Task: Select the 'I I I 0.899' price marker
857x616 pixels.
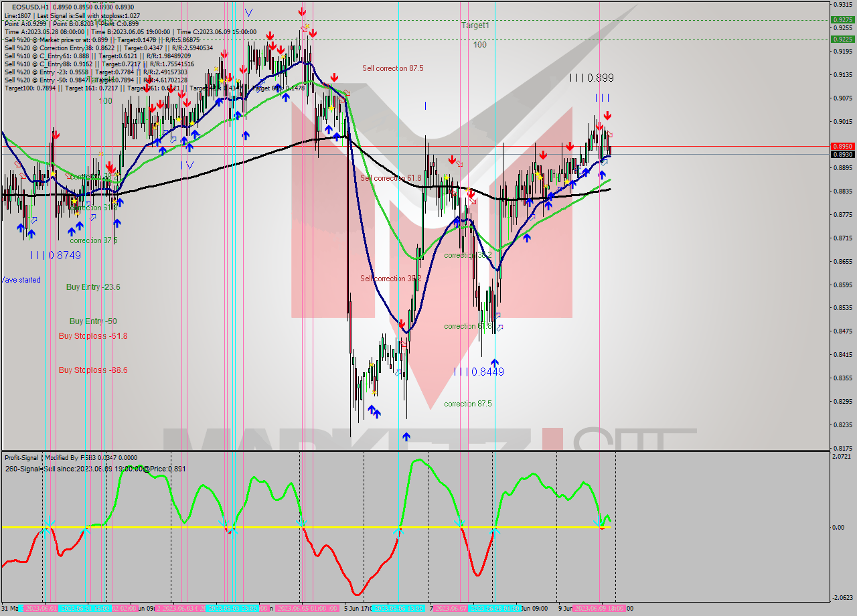Action: coord(591,78)
